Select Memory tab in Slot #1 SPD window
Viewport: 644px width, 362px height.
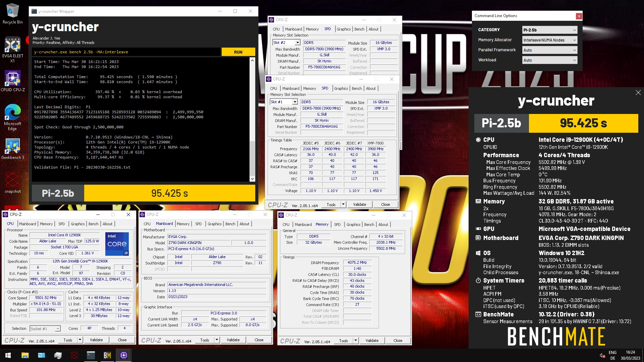310,88
